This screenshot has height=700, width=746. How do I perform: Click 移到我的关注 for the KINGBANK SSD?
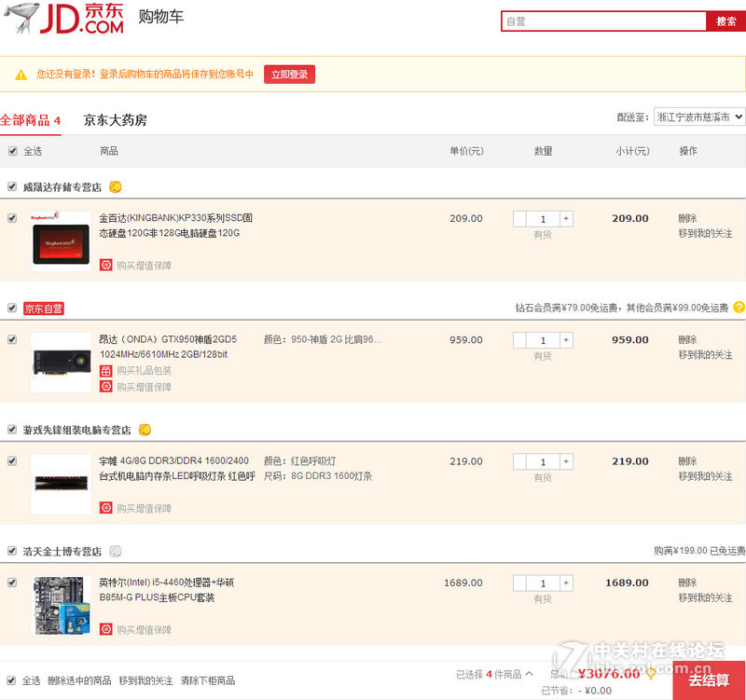[705, 234]
